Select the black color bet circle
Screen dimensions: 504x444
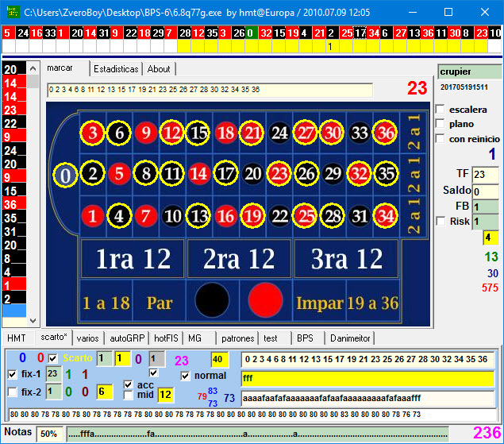coord(212,300)
